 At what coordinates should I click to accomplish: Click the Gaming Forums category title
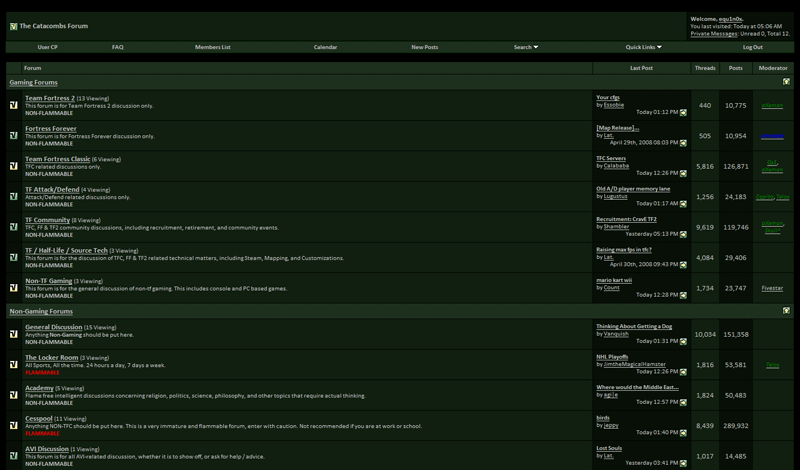click(34, 82)
